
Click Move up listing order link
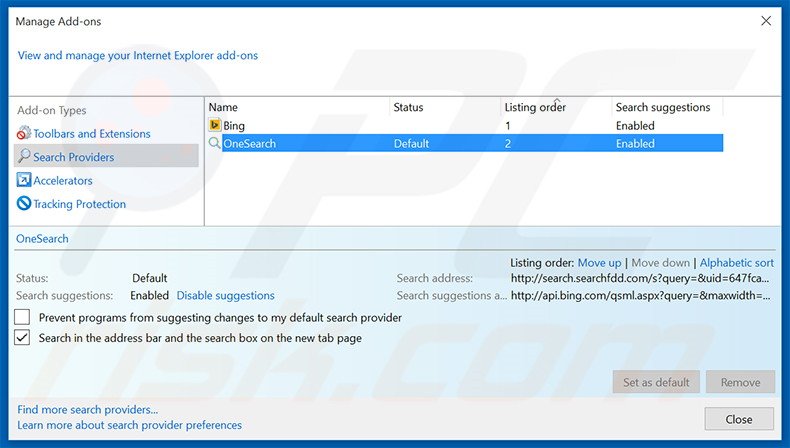599,263
